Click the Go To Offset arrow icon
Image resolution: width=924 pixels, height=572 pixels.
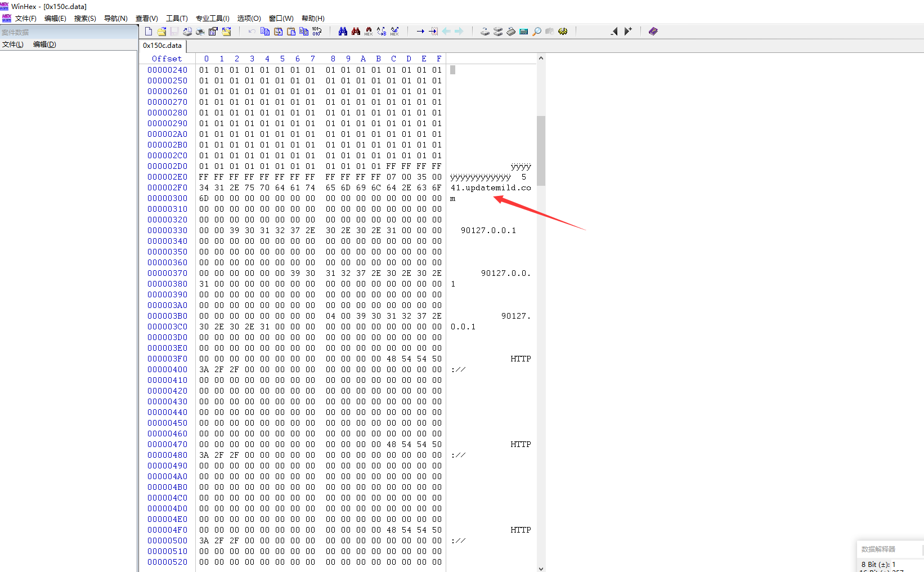[420, 32]
